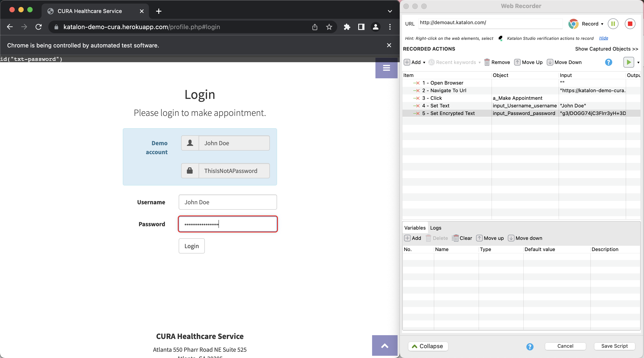Bookmark this page with star icon
The image size is (644, 358).
click(329, 27)
